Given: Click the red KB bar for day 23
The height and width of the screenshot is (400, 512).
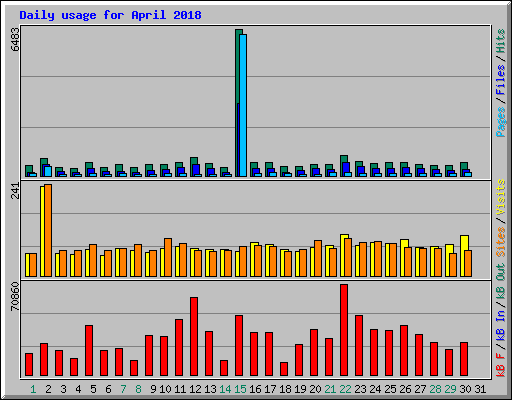Looking at the screenshot, I should 359,346.
